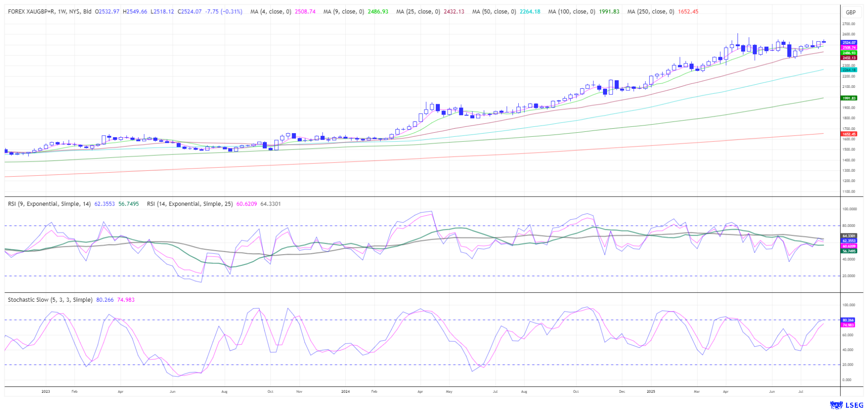This screenshot has width=868, height=410.
Task: Click the MA (4, close, 0) legend label
Action: (x=270, y=11)
